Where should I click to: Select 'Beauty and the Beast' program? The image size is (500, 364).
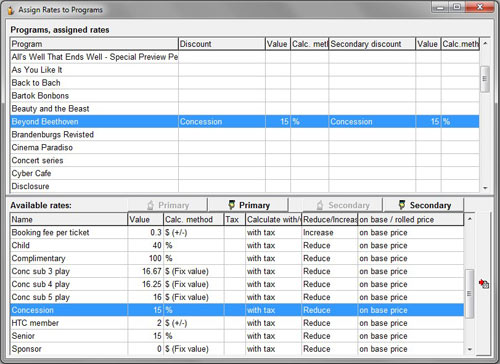[245, 109]
